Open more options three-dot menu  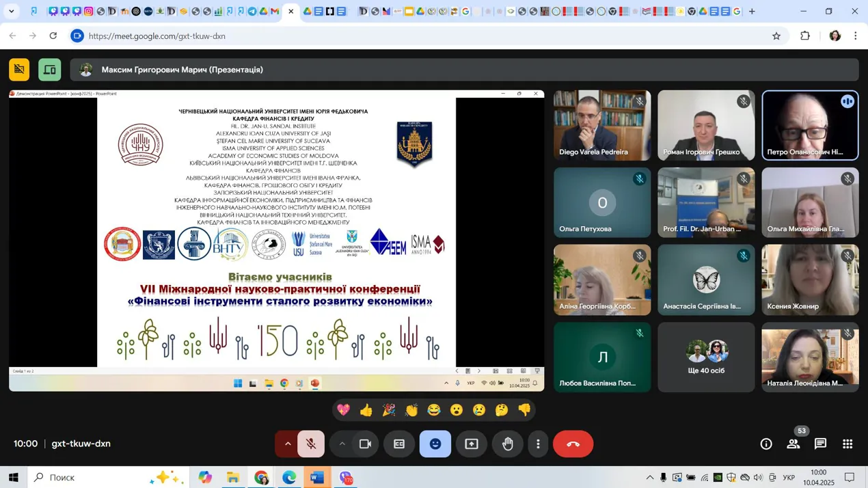tap(538, 444)
